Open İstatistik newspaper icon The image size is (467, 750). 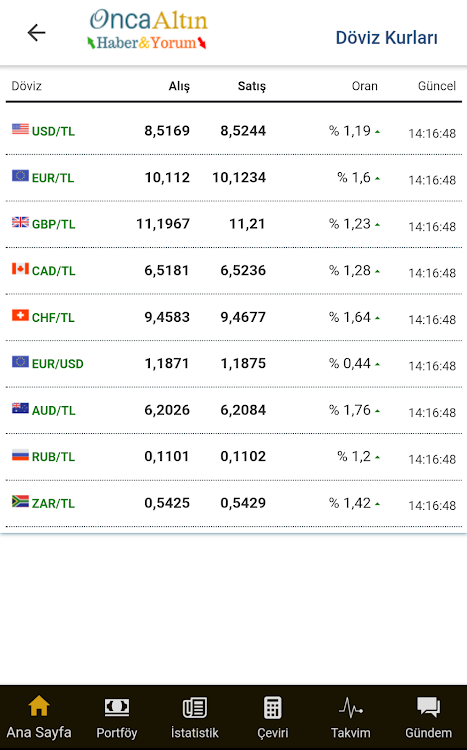(195, 707)
